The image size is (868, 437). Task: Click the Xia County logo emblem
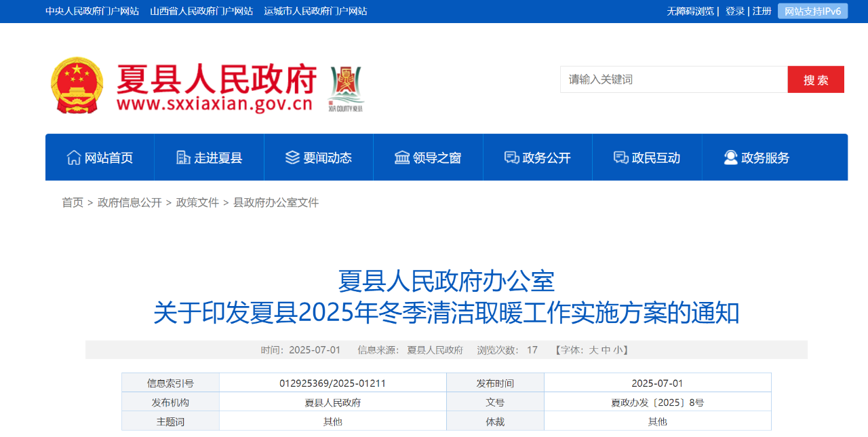tap(347, 89)
